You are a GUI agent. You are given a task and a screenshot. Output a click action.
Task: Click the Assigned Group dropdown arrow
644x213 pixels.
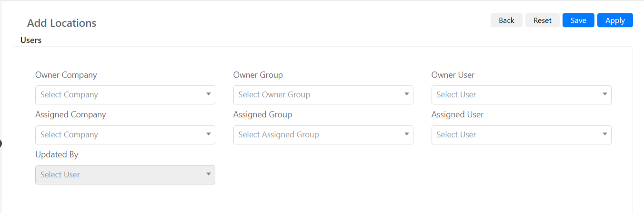[407, 134]
